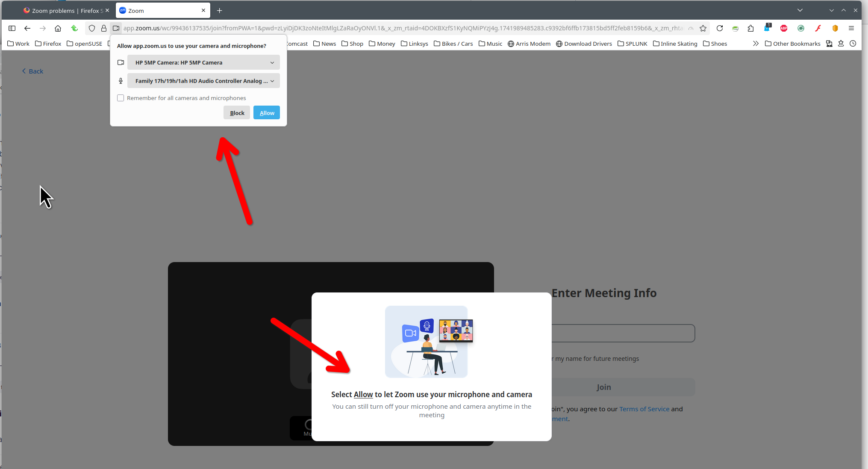The height and width of the screenshot is (469, 868).
Task: Open the Firefox bookmarks folder
Action: tap(48, 44)
